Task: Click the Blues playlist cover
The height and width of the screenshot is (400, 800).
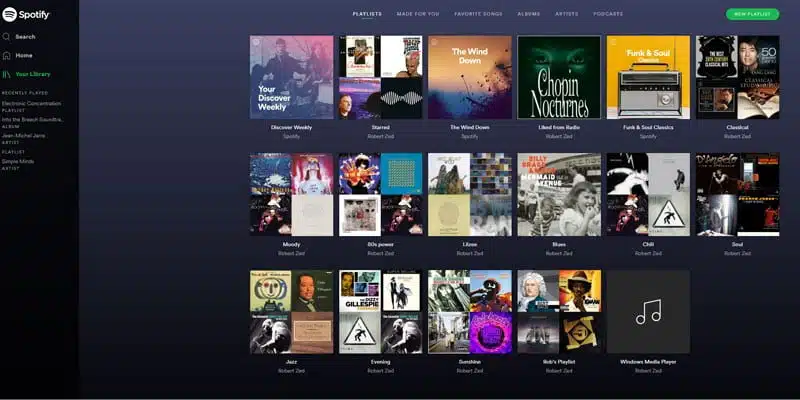Action: coord(559,194)
